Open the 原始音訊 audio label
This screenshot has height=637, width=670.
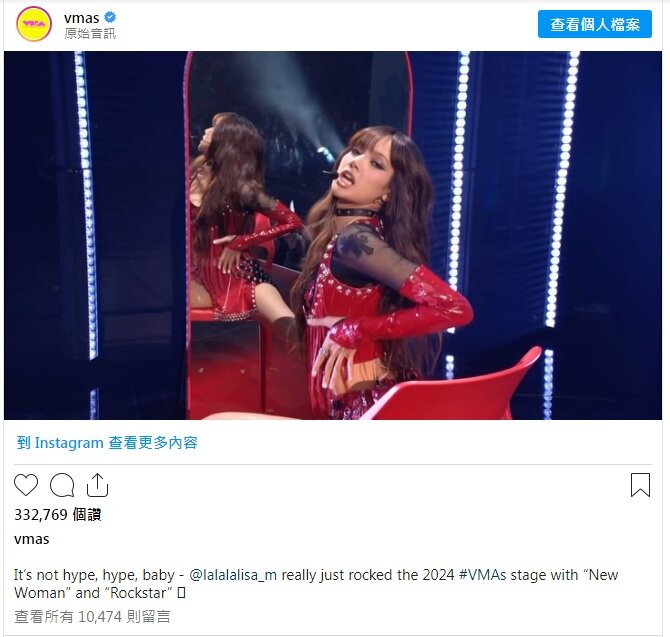pos(90,33)
